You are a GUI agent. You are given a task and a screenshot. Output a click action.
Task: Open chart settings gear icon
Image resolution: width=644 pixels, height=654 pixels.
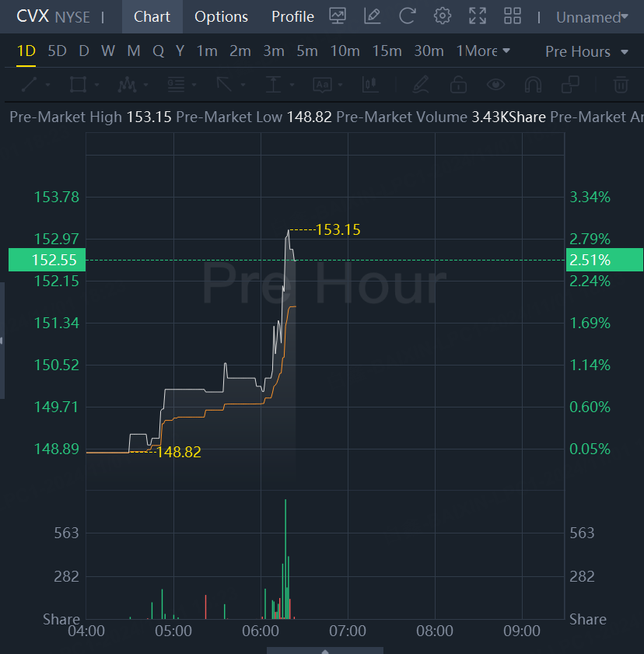tap(442, 16)
